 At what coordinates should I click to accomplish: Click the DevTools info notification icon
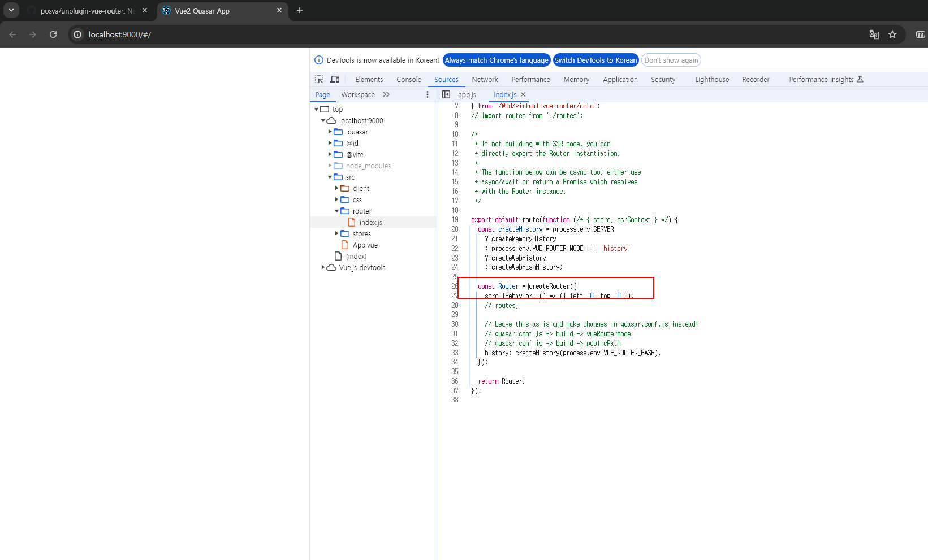coord(319,60)
